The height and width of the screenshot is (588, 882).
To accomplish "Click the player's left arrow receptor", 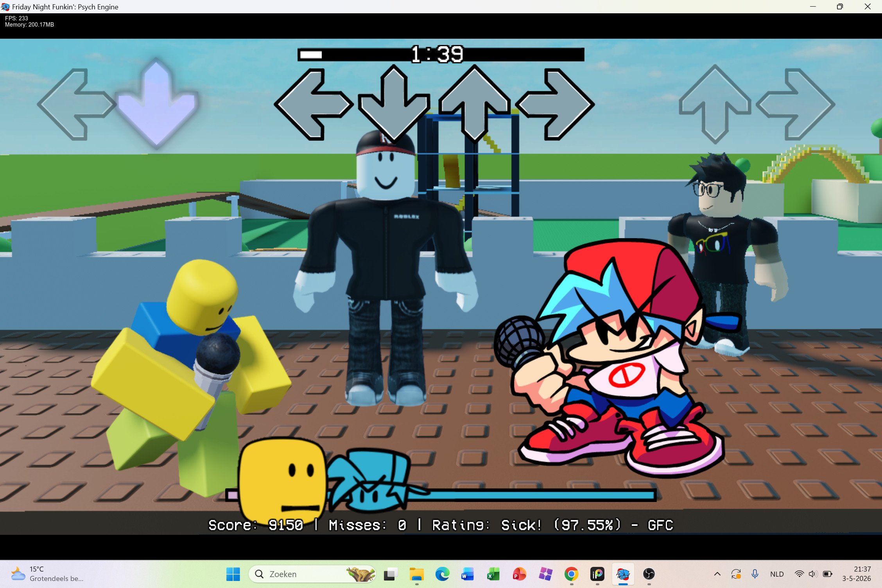I will pos(314,104).
